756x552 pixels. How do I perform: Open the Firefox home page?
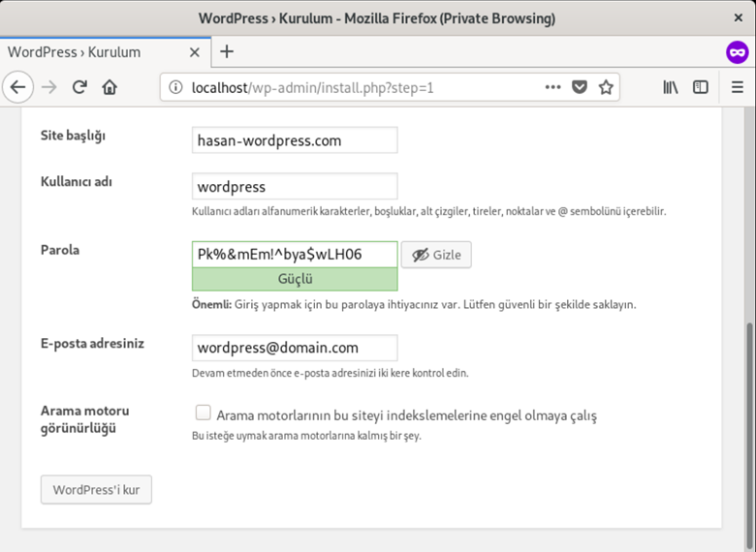(110, 87)
